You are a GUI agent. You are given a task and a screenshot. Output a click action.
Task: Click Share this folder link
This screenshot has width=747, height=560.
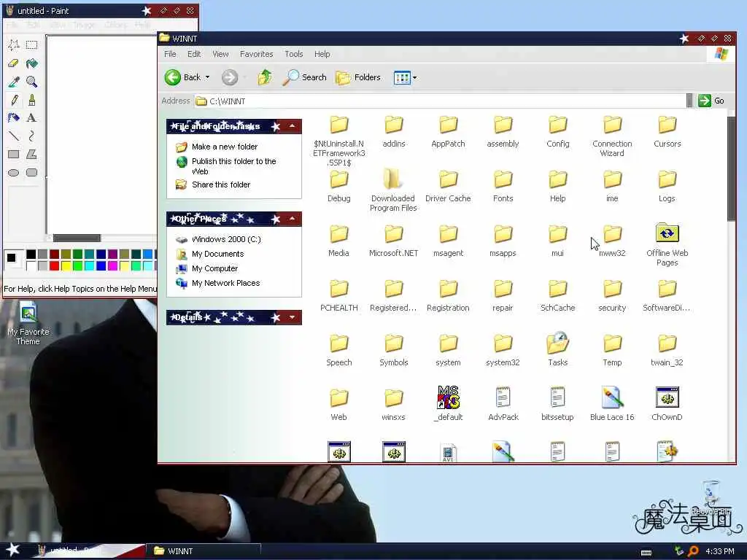221,184
